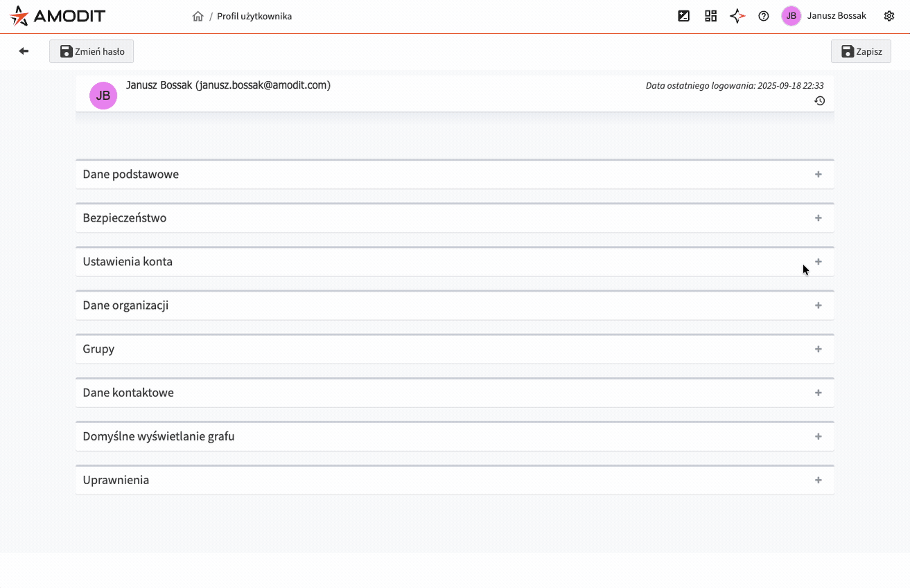
Task: Click the back arrow icon
Action: (24, 51)
